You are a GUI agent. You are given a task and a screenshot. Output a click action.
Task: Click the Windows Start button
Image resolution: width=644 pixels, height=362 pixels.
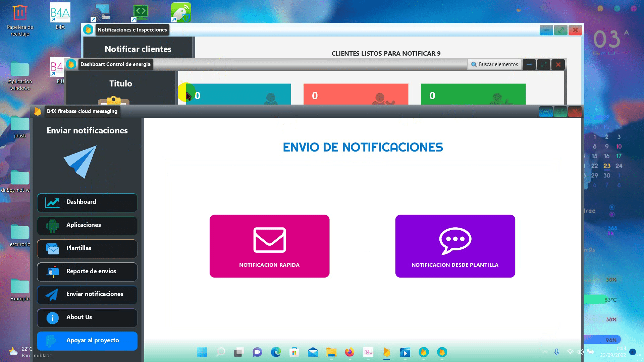coord(202,352)
